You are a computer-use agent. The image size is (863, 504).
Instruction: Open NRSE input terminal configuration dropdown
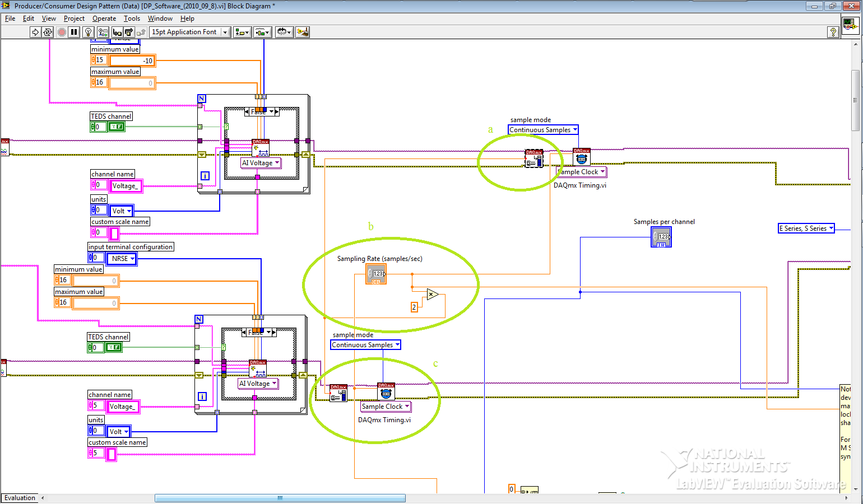(x=122, y=259)
